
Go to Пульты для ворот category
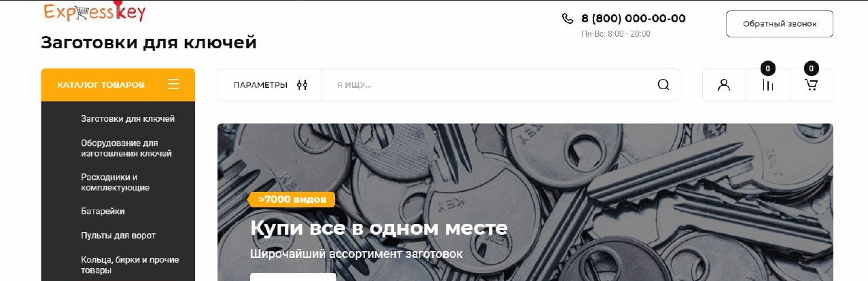(118, 235)
